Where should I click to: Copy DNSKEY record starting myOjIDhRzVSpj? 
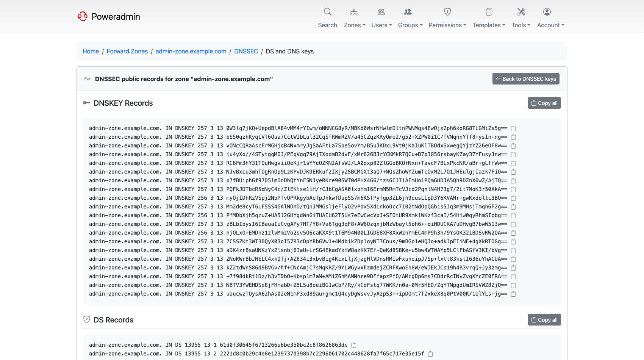[513, 198]
